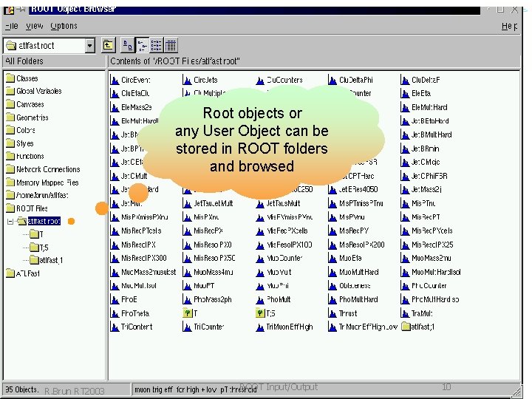532x399 pixels.
Task: Select the T;5 subfolder in tree
Action: click(39, 248)
